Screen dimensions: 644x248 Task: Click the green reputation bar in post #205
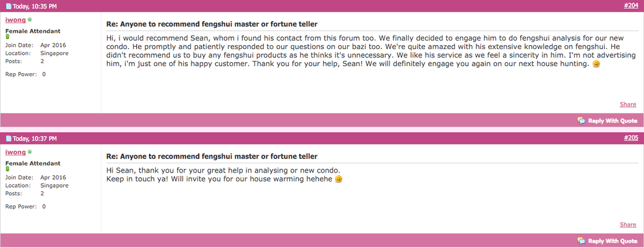pos(7,169)
